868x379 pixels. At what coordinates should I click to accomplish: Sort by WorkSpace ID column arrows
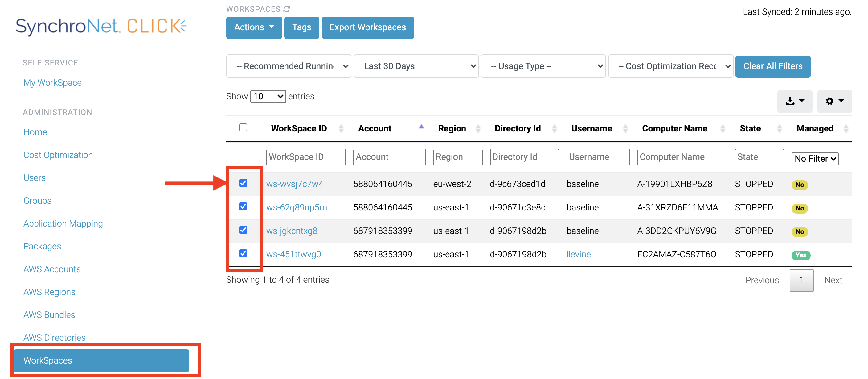[x=341, y=129]
